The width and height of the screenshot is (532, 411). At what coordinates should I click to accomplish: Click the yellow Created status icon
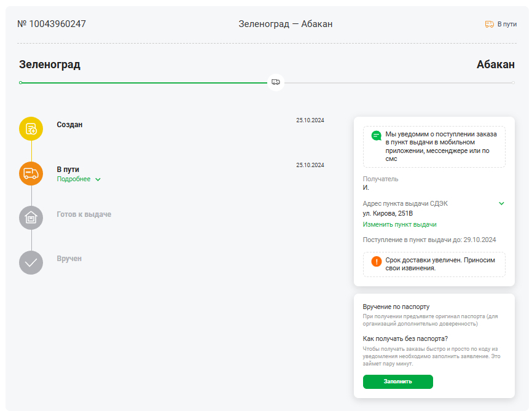31,129
